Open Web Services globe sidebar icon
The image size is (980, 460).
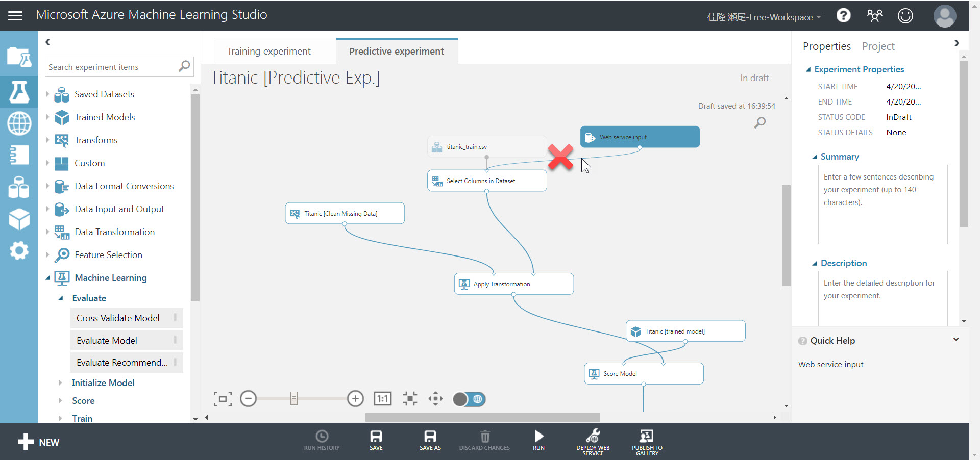coord(19,123)
